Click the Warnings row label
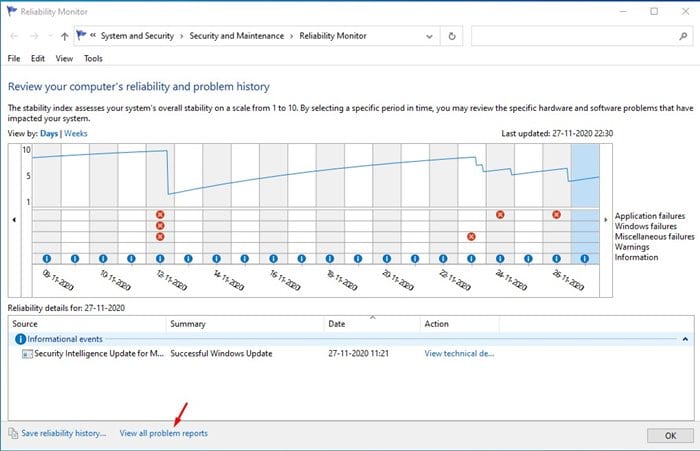The image size is (700, 451). (x=632, y=247)
